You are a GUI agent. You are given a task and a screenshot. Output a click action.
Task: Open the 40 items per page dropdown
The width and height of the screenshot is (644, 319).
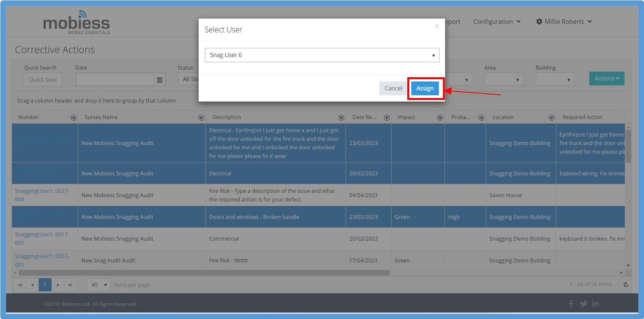coord(99,285)
